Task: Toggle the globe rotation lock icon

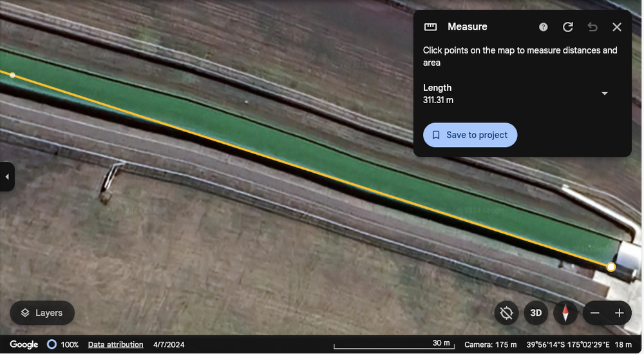Action: [x=507, y=313]
